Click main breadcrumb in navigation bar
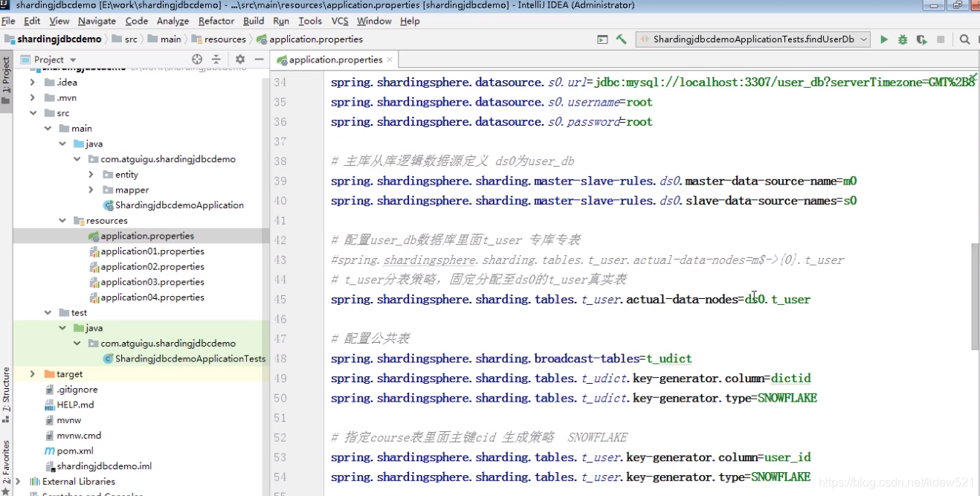The image size is (980, 496). coord(164,39)
